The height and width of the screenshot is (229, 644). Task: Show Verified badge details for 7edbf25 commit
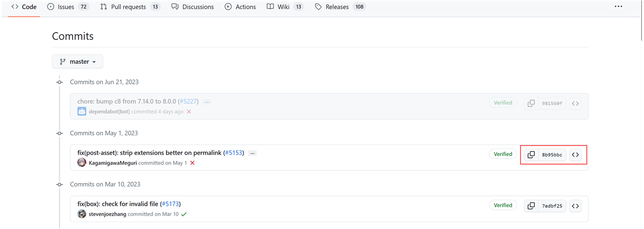(503, 205)
